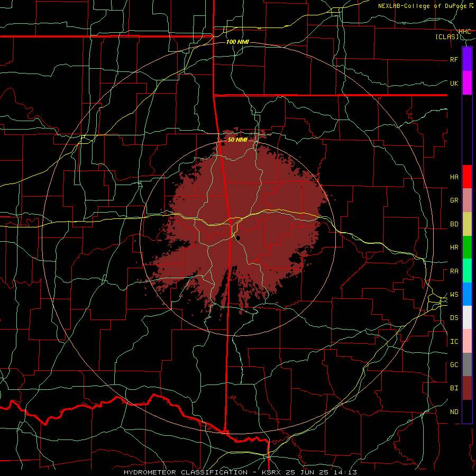Click the HR legend label
476x476 pixels.
pos(454,248)
